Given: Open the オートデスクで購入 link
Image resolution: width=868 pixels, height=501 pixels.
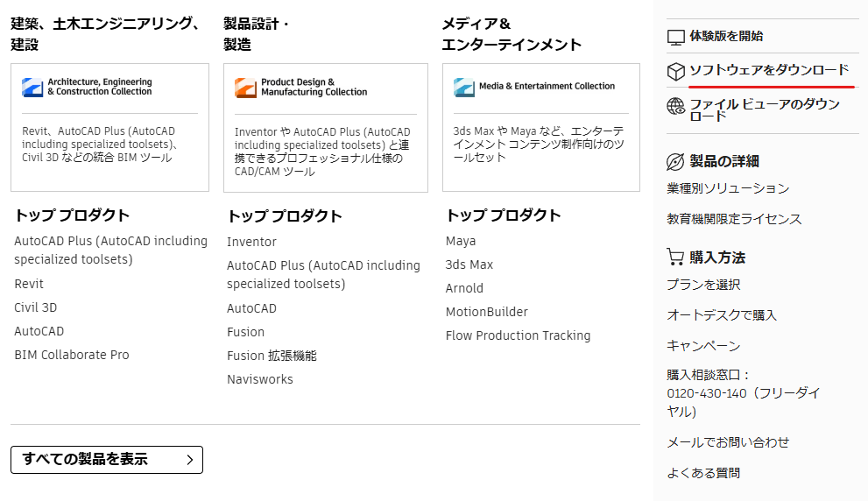Looking at the screenshot, I should pyautogui.click(x=722, y=315).
